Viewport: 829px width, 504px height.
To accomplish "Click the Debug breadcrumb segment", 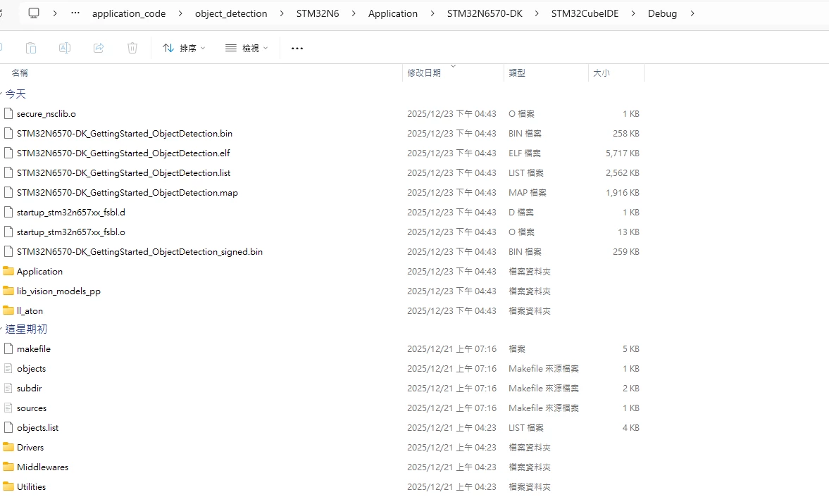I will pyautogui.click(x=663, y=14).
